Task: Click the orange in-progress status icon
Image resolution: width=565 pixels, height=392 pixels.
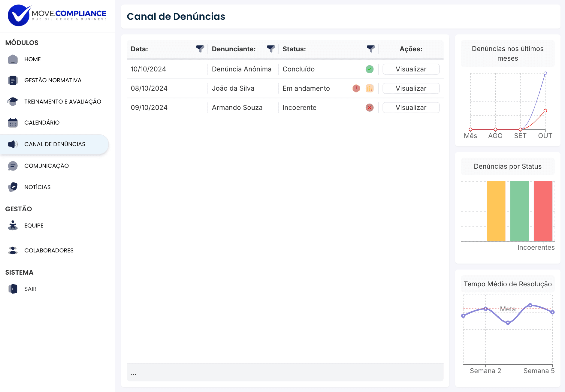Action: point(370,89)
